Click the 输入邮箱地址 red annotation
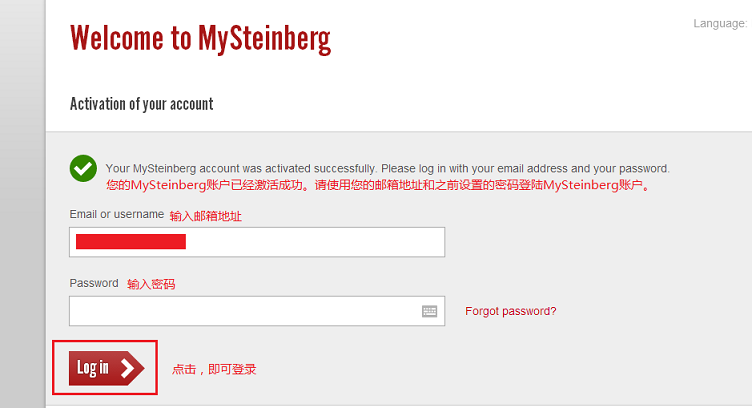752x408 pixels. click(205, 216)
